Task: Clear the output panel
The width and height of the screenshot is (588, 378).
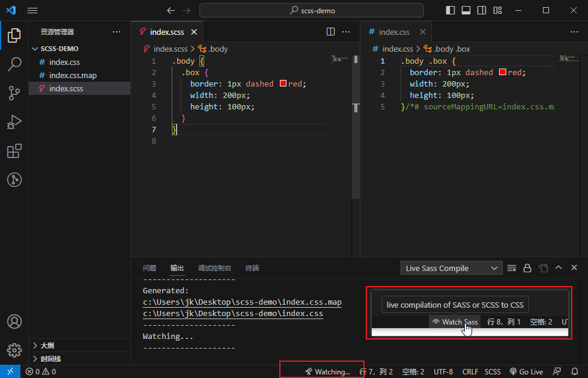Action: click(x=512, y=268)
